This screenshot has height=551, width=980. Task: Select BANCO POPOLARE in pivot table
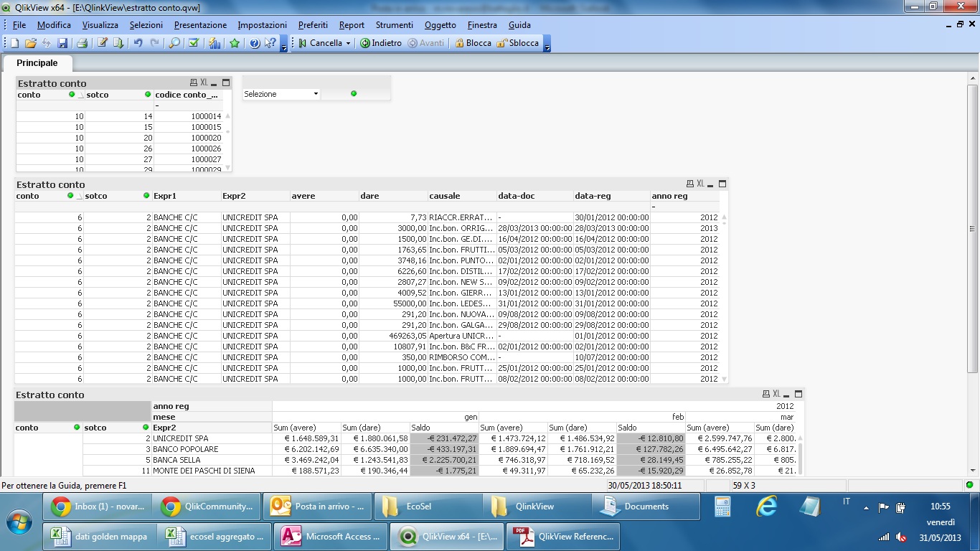tap(212, 449)
